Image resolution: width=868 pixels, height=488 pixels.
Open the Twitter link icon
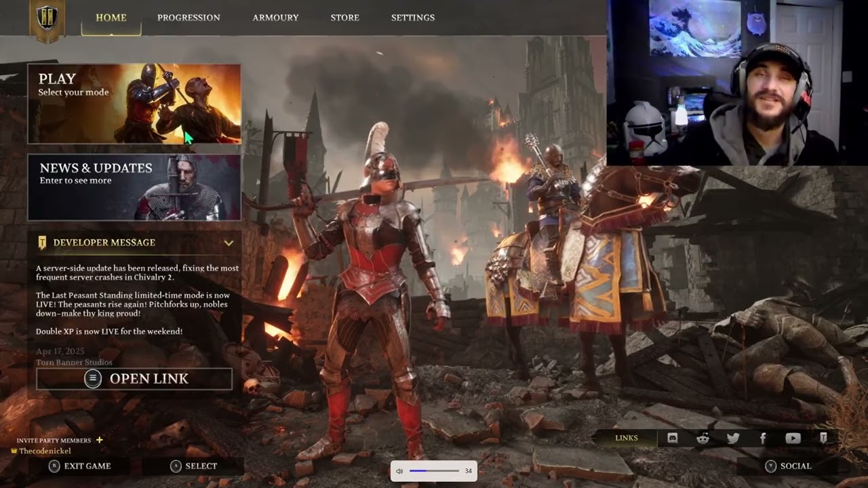coord(733,438)
